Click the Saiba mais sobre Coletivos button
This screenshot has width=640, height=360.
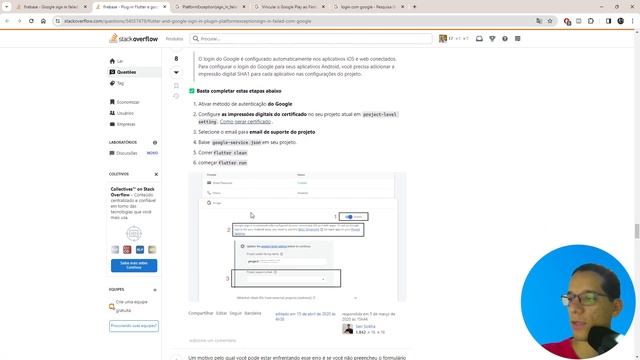(134, 265)
